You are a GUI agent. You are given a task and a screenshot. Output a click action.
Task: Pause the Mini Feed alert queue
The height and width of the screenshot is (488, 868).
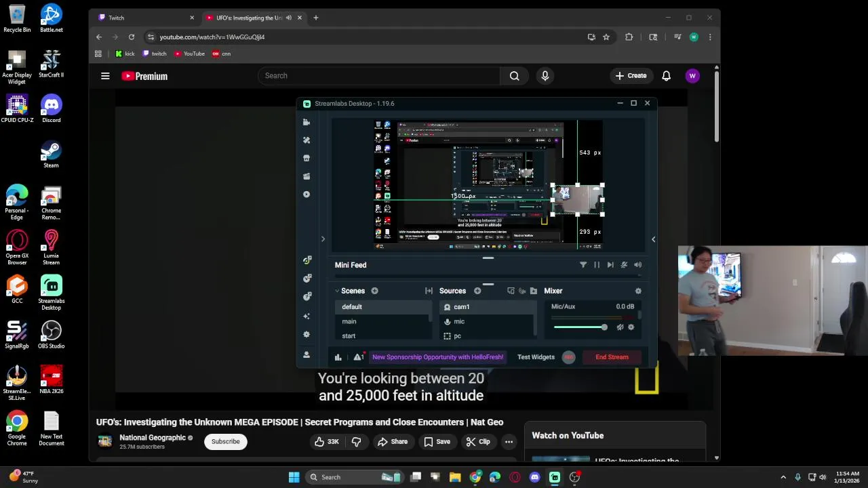(x=597, y=265)
